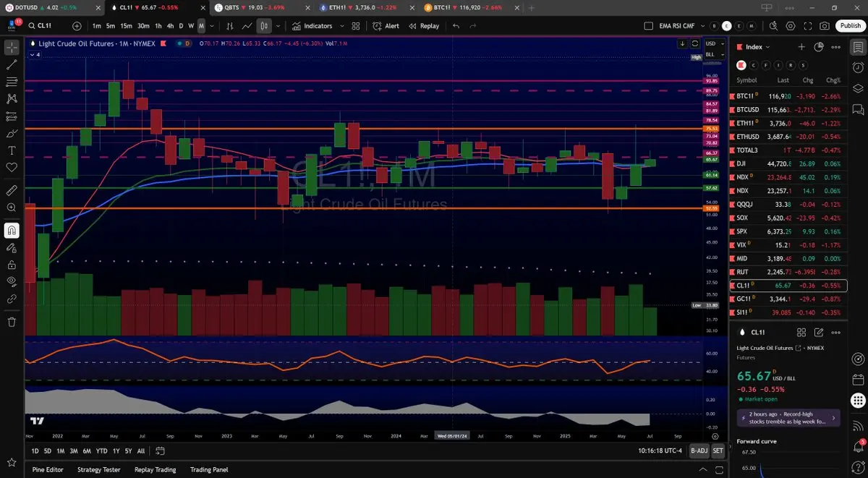This screenshot has width=868, height=478.
Task: Switch to the 4h timeframe
Action: coord(170,25)
